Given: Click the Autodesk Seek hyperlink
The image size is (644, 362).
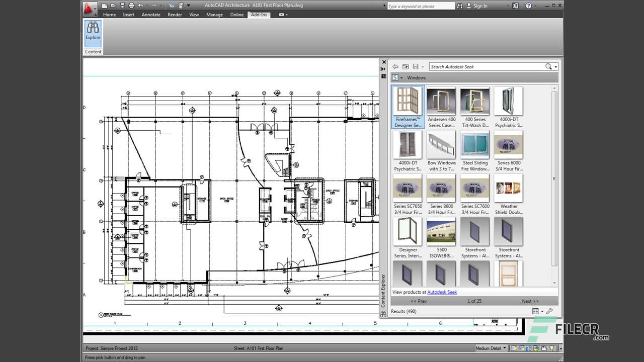Looking at the screenshot, I should click(442, 292).
